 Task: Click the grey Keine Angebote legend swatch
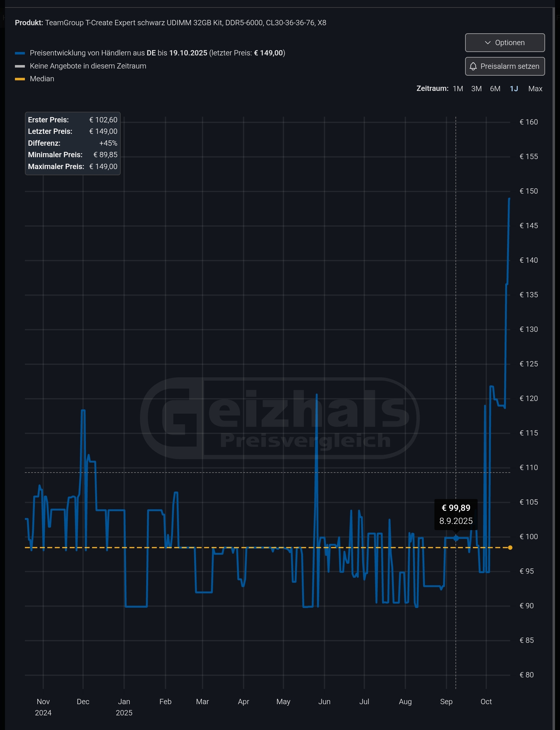point(20,66)
